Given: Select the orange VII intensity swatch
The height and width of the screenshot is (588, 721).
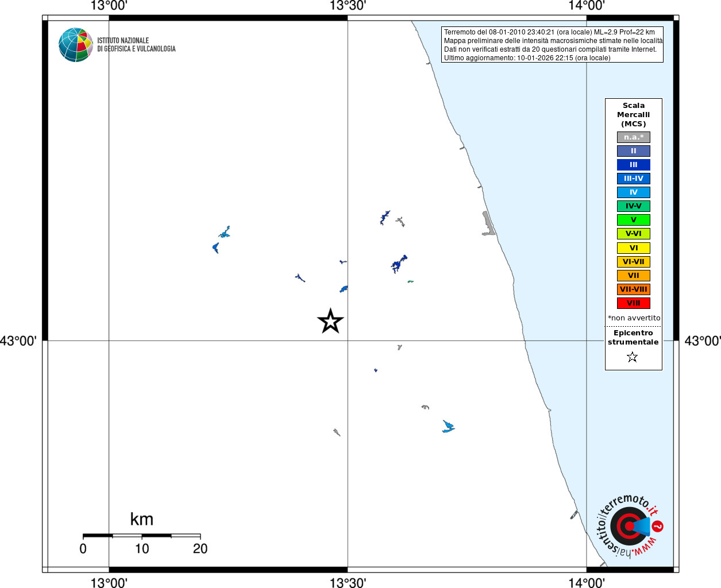Looking at the screenshot, I should click(x=633, y=276).
